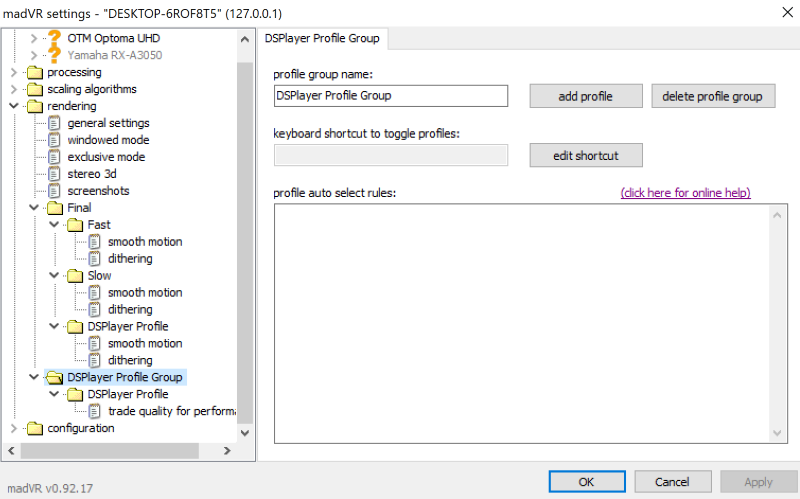Click the edit shortcut button

[586, 155]
